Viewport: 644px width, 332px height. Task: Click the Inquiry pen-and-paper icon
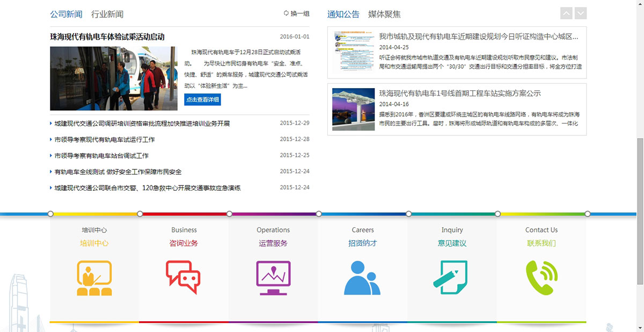[x=452, y=277]
